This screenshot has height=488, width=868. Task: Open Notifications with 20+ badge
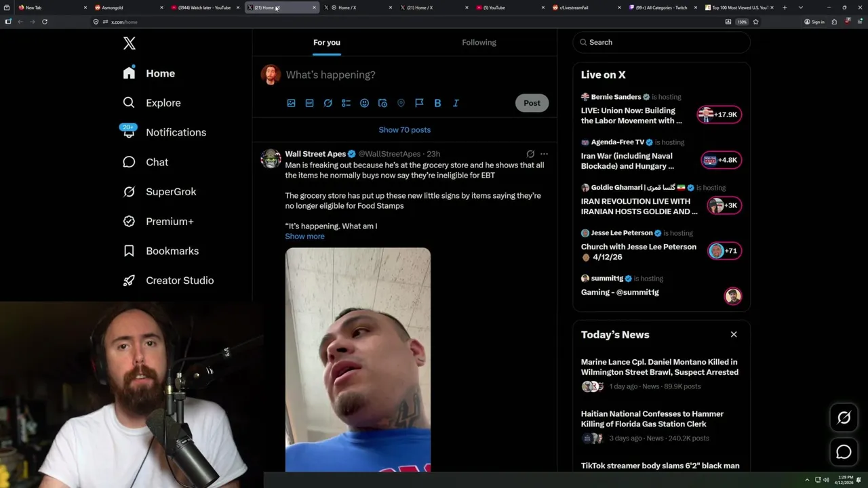(163, 132)
